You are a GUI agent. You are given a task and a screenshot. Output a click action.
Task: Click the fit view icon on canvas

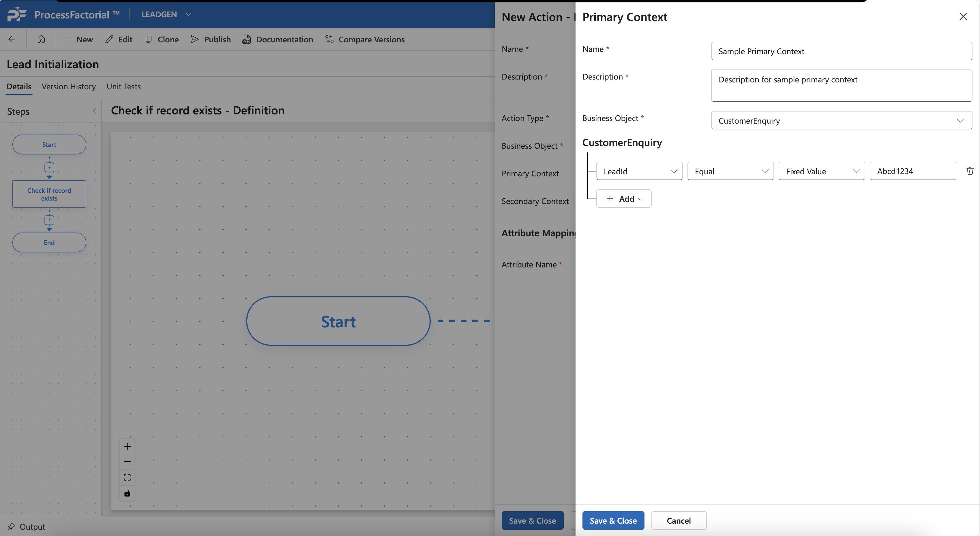(x=127, y=478)
